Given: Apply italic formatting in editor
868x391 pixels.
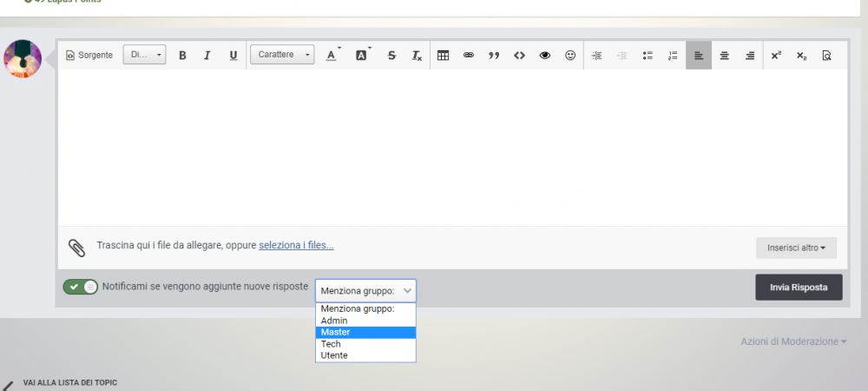Looking at the screenshot, I should click(207, 56).
